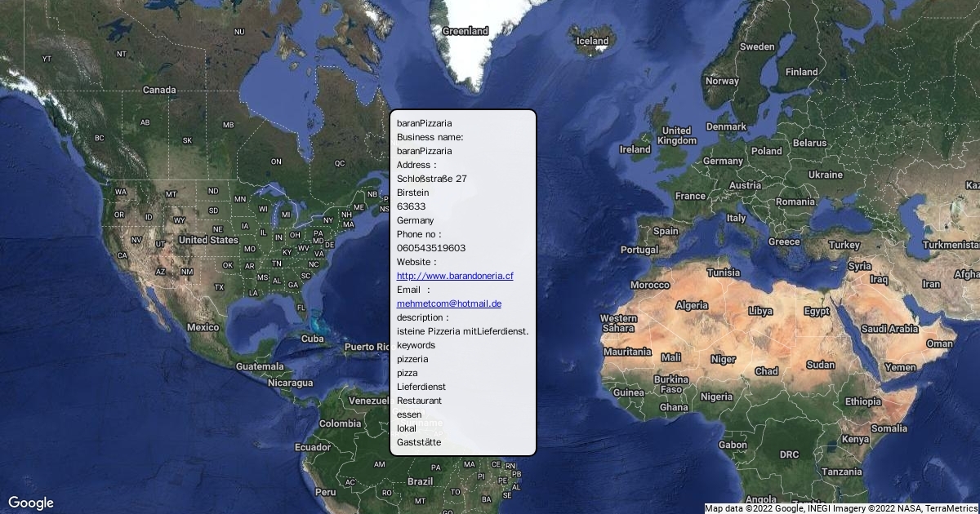Click the Saudi Arabia label on the map

890,329
